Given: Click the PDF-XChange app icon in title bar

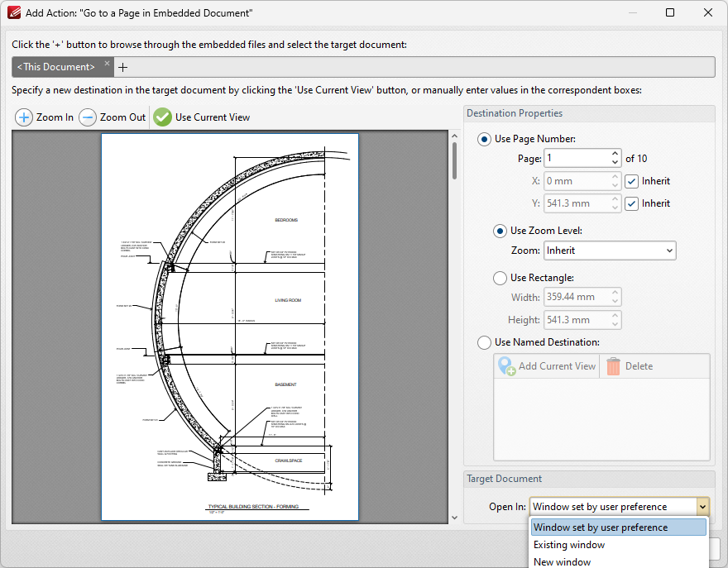Looking at the screenshot, I should (x=14, y=12).
